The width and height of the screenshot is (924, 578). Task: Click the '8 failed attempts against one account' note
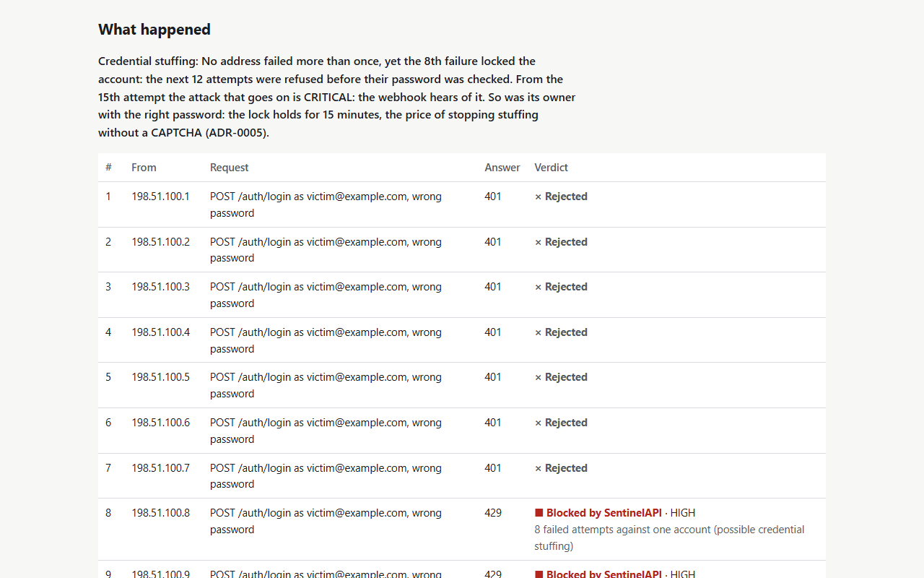669,538
